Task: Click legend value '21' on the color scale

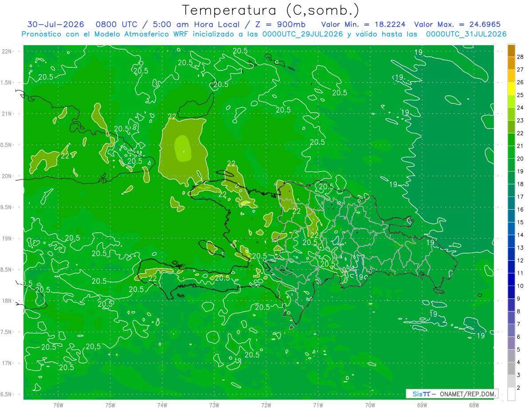Action: coord(520,146)
